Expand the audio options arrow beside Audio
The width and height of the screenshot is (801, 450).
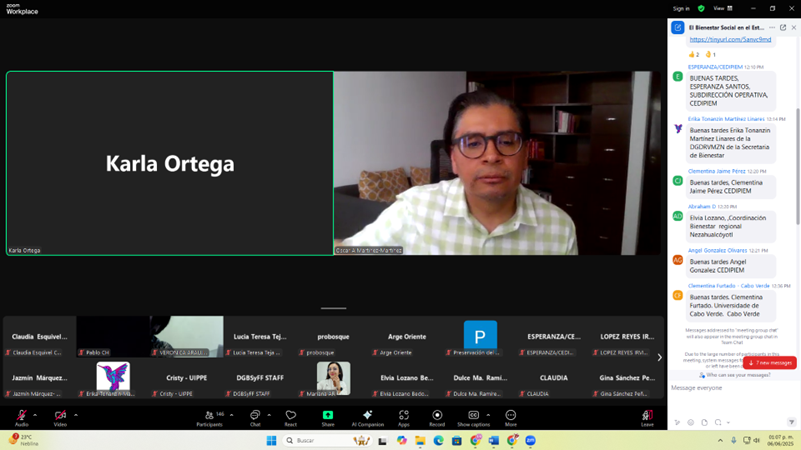[x=35, y=415]
